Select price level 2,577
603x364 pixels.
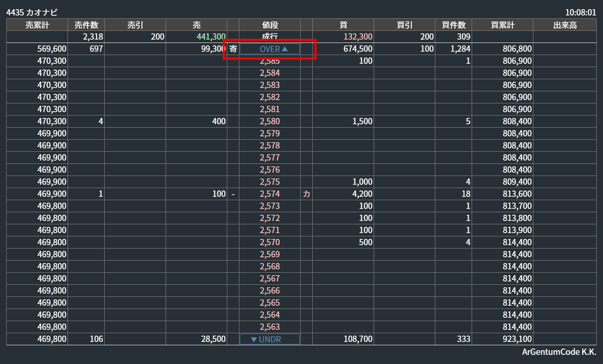coord(270,158)
